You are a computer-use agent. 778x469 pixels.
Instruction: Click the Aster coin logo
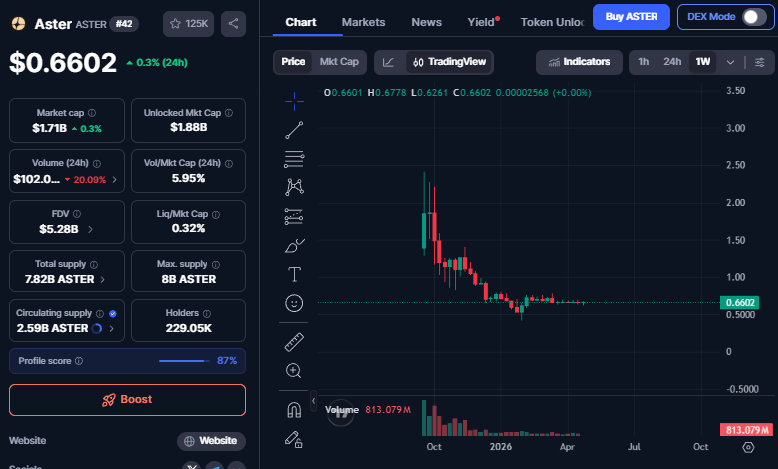coord(18,23)
